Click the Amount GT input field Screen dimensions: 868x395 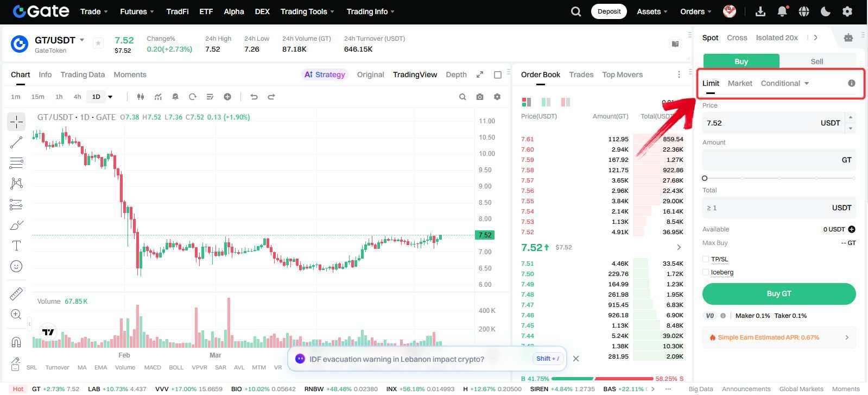coord(779,160)
